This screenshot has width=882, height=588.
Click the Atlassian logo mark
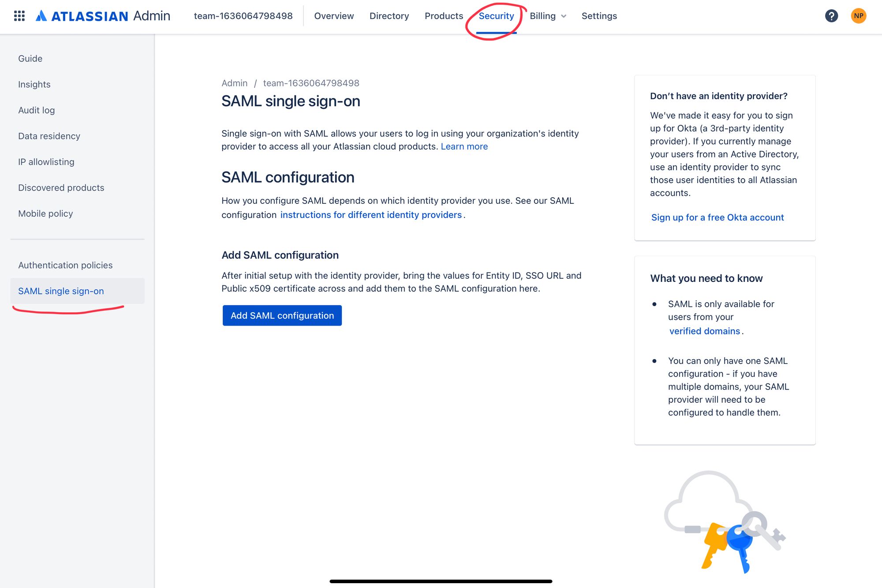coord(41,16)
